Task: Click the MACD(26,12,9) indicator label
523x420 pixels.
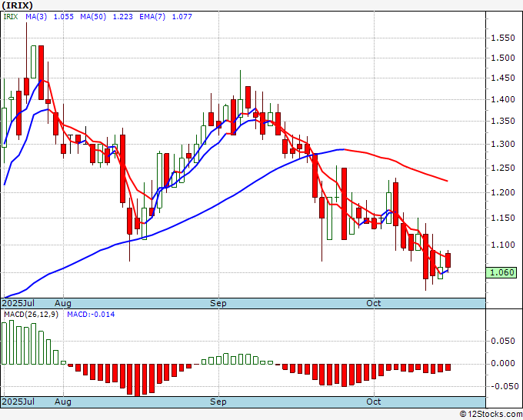Action: click(x=31, y=315)
